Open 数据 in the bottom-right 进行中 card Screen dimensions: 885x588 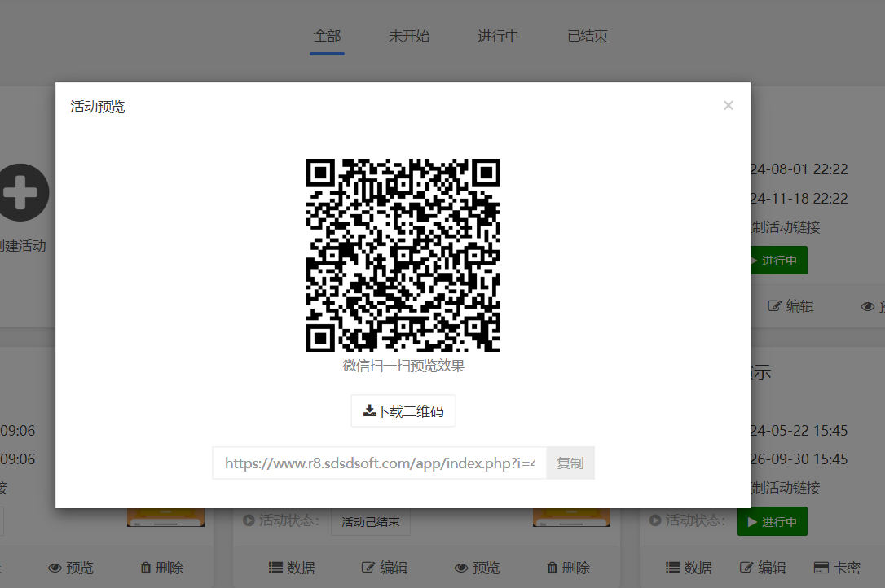pos(688,567)
